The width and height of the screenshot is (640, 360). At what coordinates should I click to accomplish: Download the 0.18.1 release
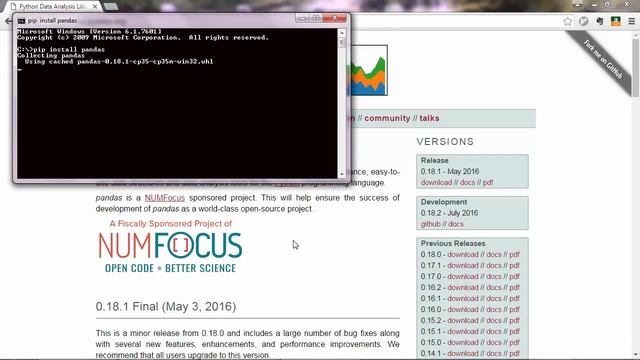tap(436, 182)
